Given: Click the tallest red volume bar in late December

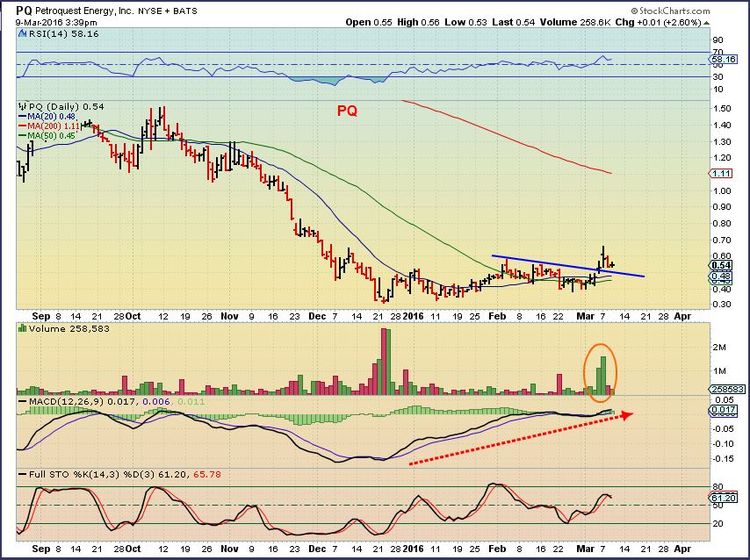Looking at the screenshot, I should 383,362.
